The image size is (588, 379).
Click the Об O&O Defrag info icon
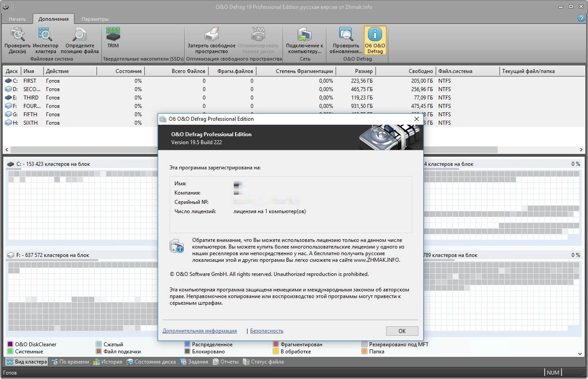point(375,34)
